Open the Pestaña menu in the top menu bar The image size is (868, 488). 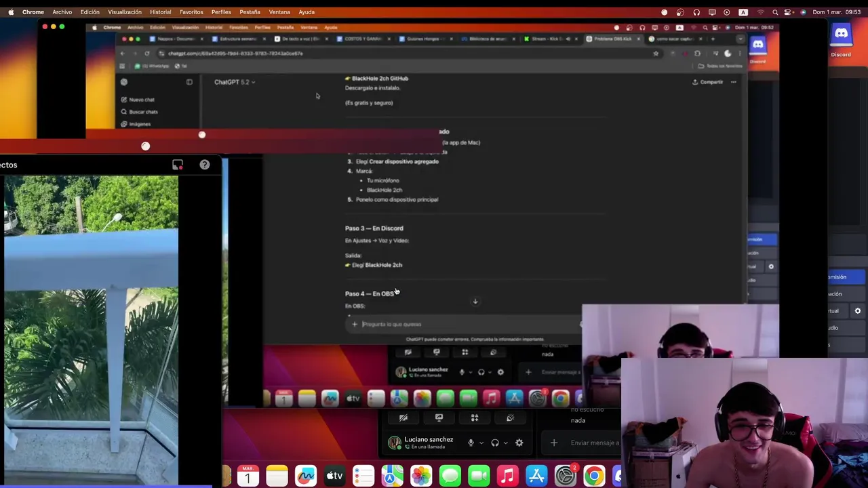[x=250, y=12]
